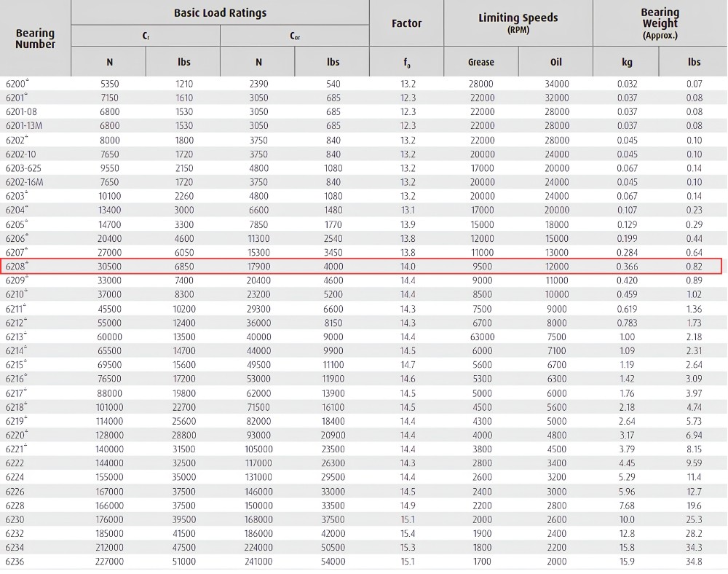Click factor 15.4 in the 6232 row

point(408,534)
